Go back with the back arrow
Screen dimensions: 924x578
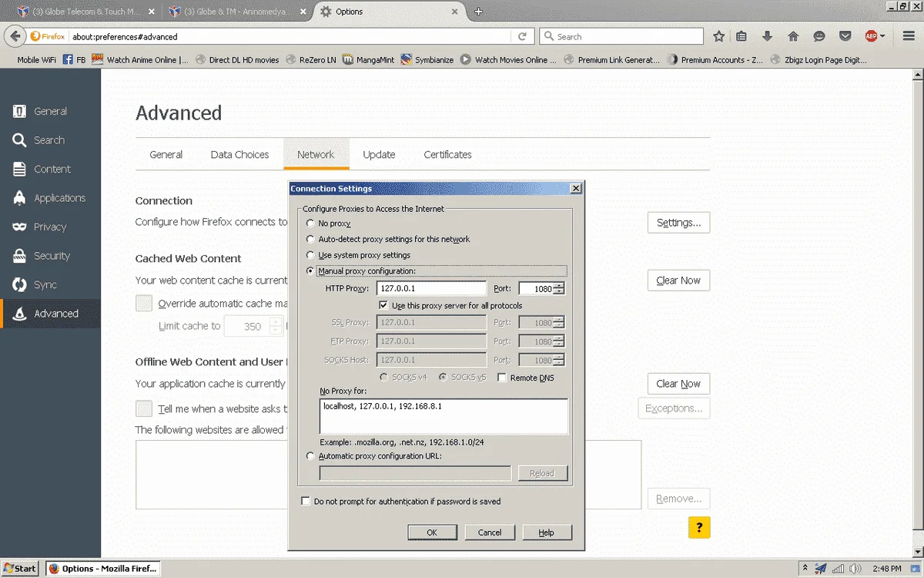[x=14, y=36]
